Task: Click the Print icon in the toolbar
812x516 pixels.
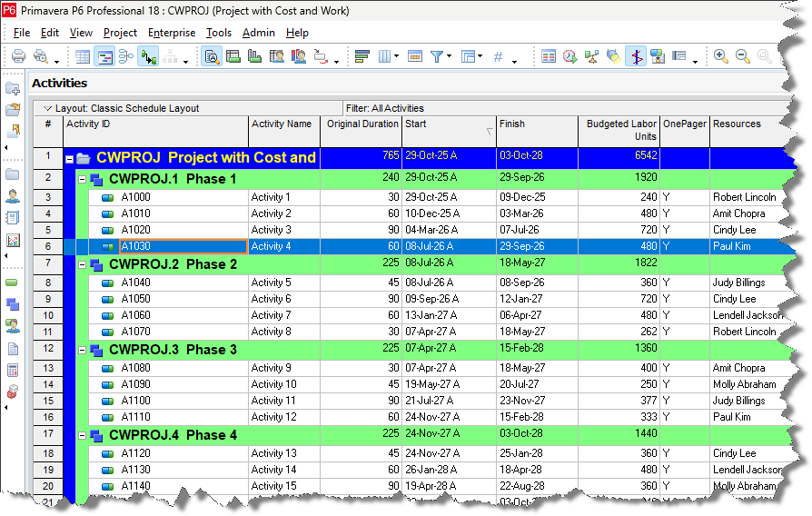Action: pos(18,56)
